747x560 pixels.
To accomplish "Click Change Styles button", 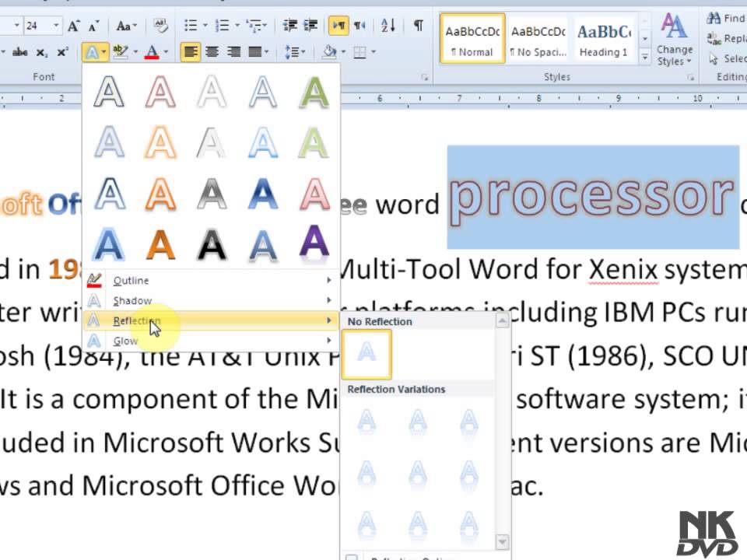I will [x=674, y=40].
